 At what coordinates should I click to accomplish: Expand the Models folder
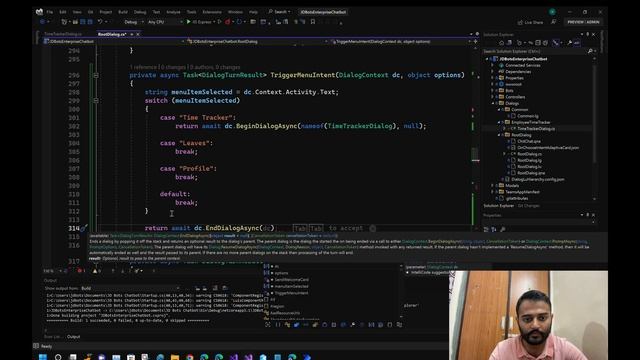coord(493,186)
